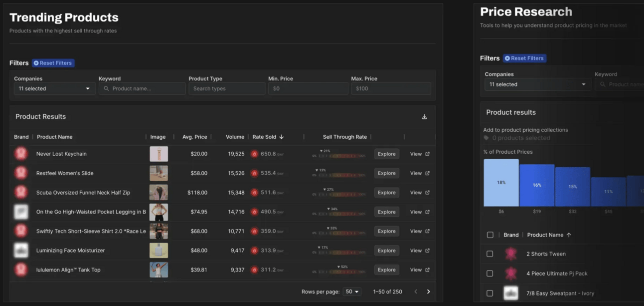Sort table by Avg. Price column header

click(x=194, y=137)
